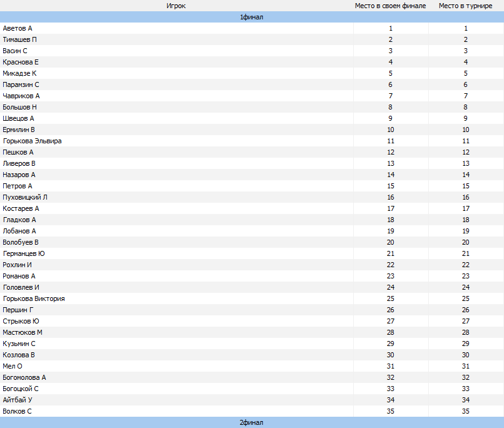Select player Богоцкой С
Viewport: 504px width, 428px height.
(x=21, y=388)
